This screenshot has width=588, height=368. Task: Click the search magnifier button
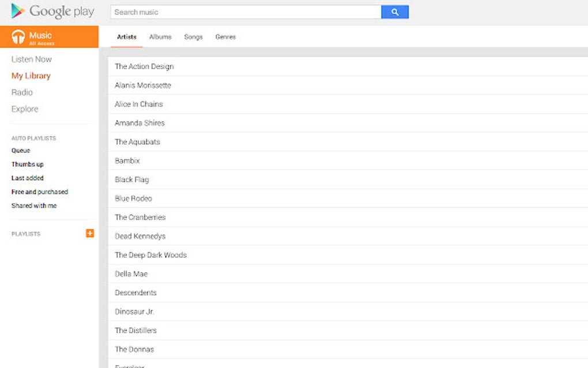coord(395,12)
